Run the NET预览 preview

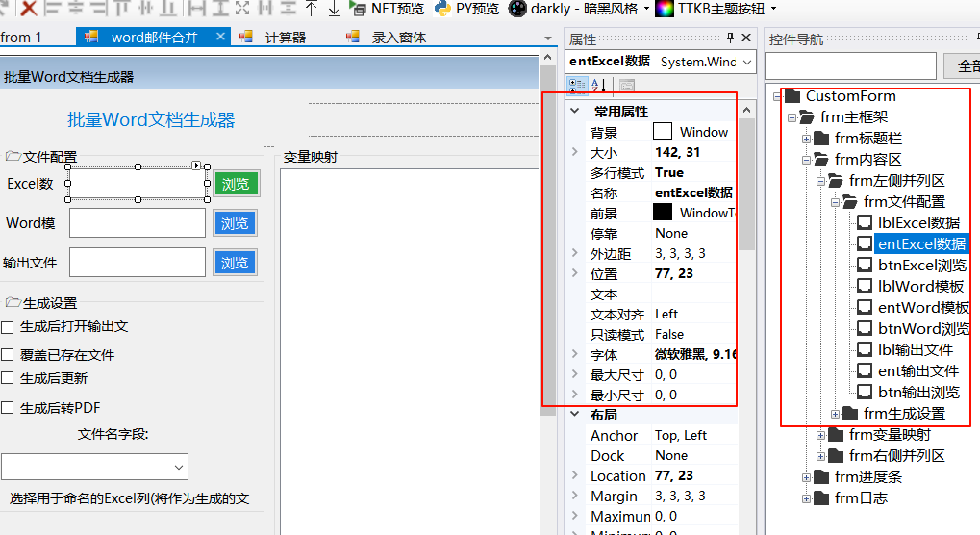[x=387, y=9]
